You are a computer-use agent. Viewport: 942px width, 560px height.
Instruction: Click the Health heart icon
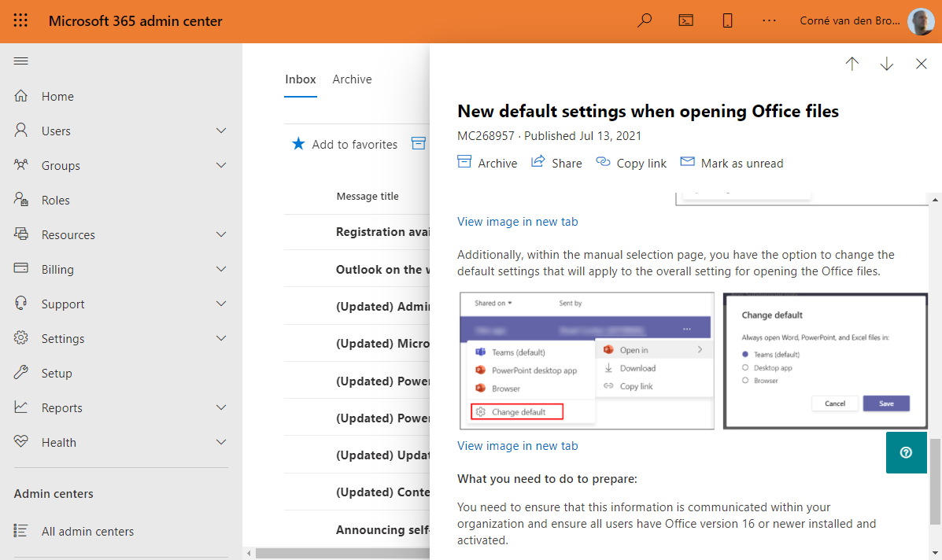(x=21, y=442)
